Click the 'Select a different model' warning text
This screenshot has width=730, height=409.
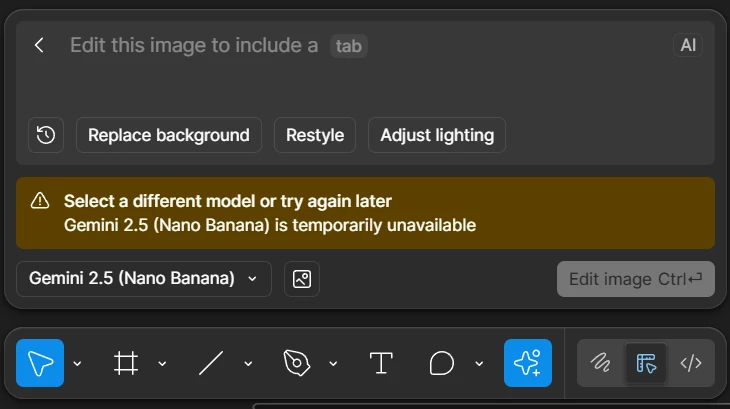click(228, 201)
